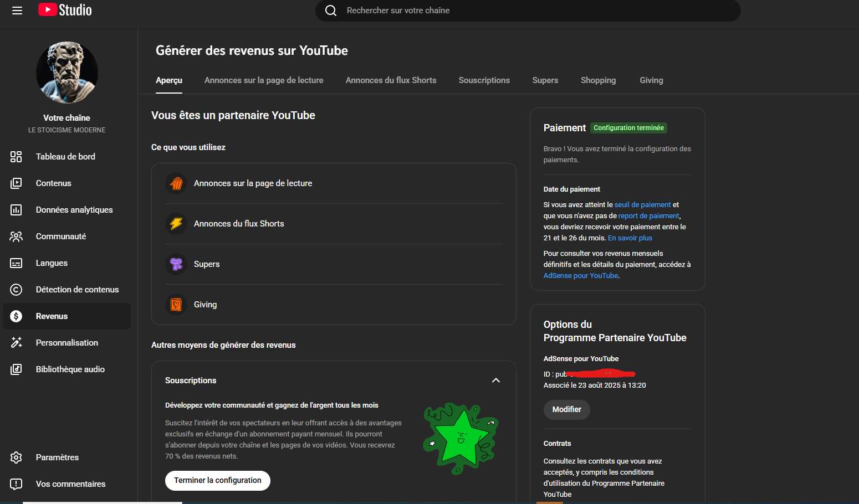The width and height of the screenshot is (859, 504).
Task: Click Terminer la configuration button
Action: (217, 481)
